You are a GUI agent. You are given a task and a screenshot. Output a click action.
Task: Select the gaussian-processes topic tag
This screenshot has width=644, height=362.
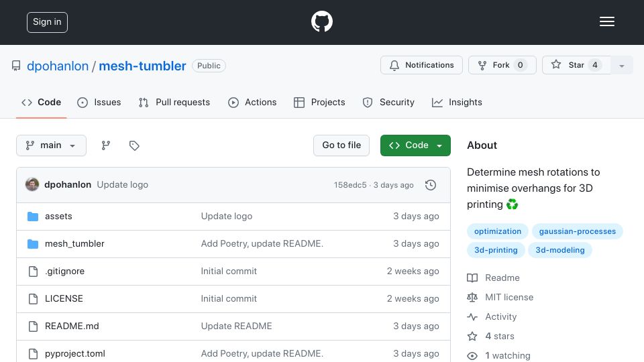pyautogui.click(x=577, y=231)
